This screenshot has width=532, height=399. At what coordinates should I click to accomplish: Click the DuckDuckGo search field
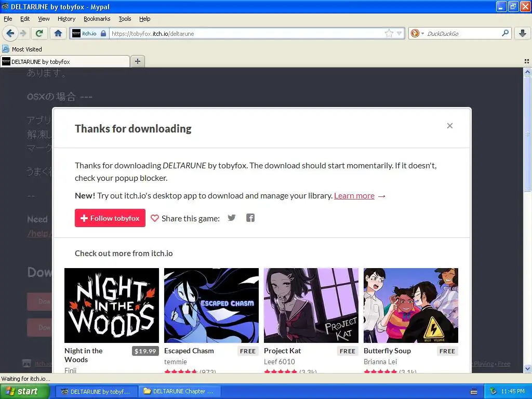[x=462, y=34]
